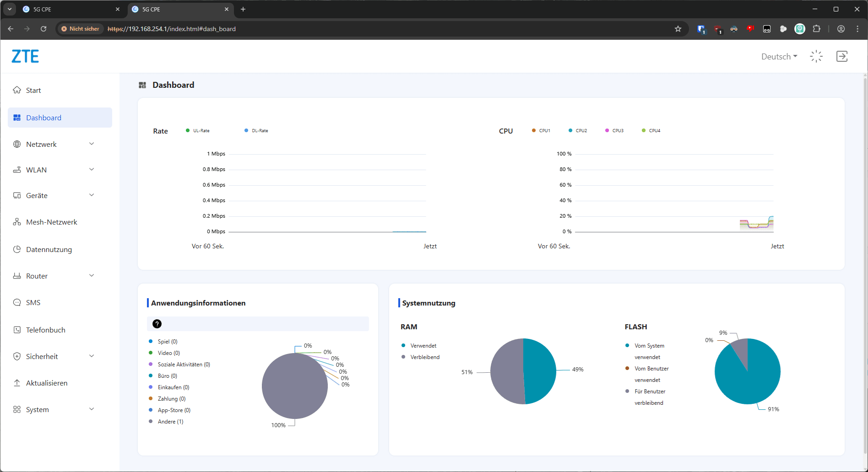868x472 pixels.
Task: Toggle DL-Rate series in Rate chart
Action: tap(256, 131)
